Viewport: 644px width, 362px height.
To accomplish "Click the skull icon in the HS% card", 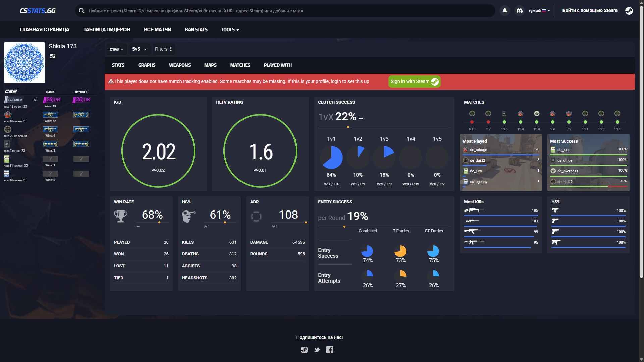I will point(189,216).
